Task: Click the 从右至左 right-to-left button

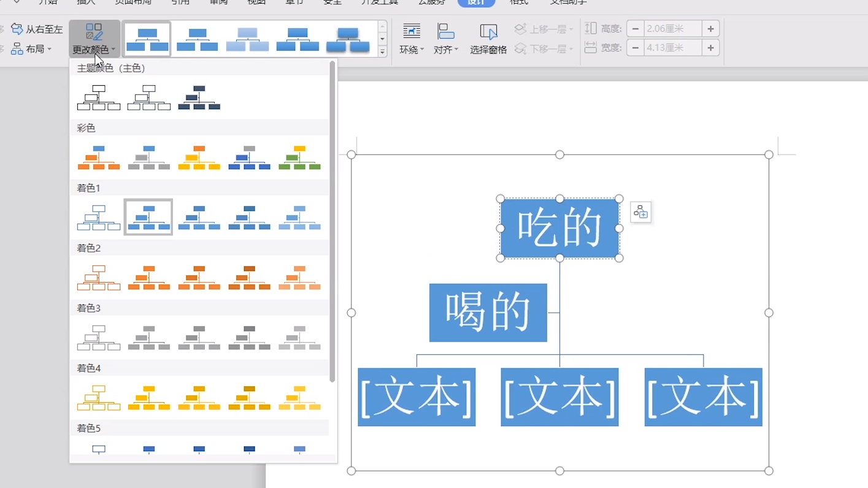Action: [x=37, y=29]
